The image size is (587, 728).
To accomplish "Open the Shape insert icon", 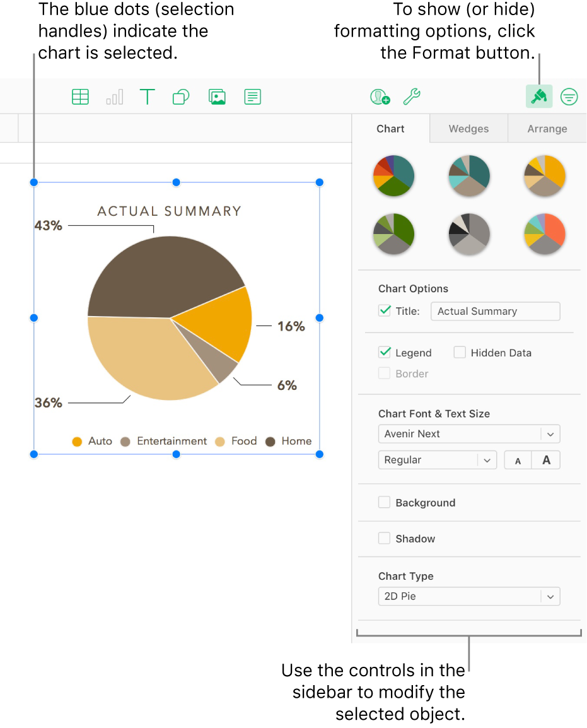I will click(x=181, y=97).
